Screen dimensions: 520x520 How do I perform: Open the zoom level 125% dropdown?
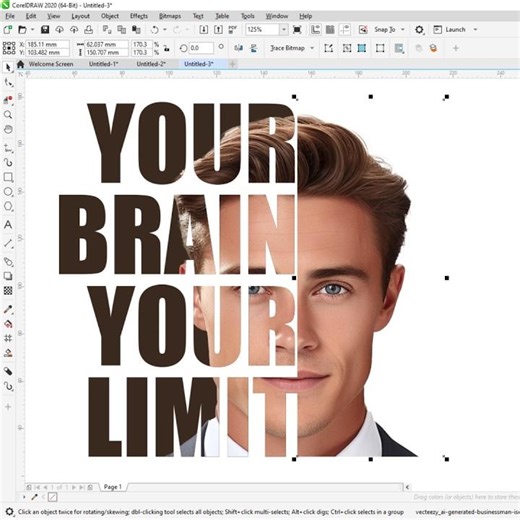pos(284,30)
